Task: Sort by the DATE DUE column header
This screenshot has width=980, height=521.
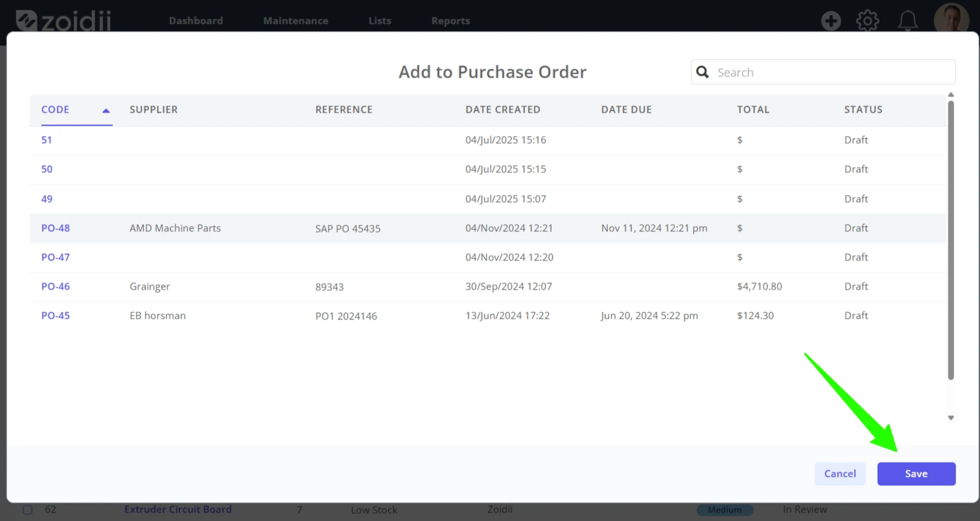Action: [627, 110]
